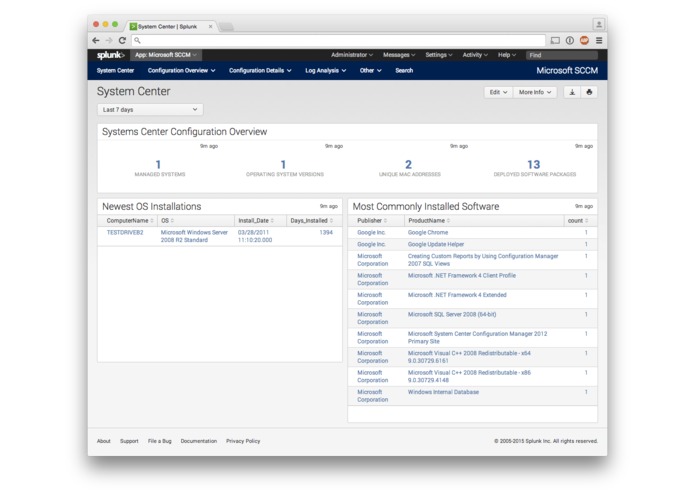Click the Operating System Versions value 1
695x494 pixels.
[x=283, y=164]
